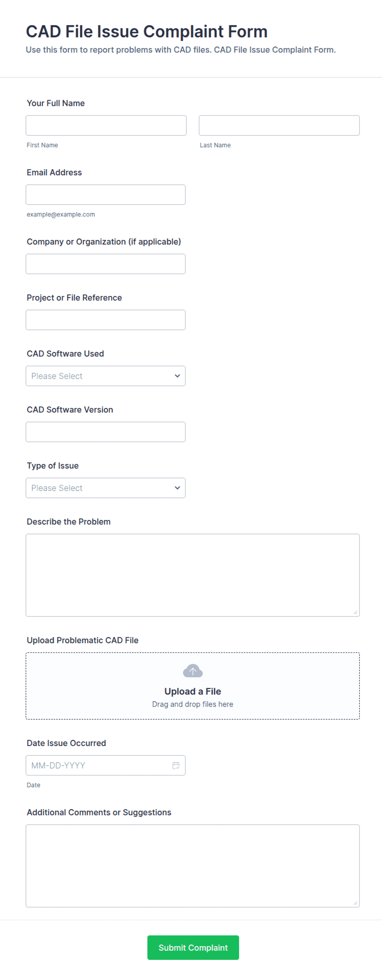Open the calendar picker icon
This screenshot has width=382, height=980.
click(176, 765)
